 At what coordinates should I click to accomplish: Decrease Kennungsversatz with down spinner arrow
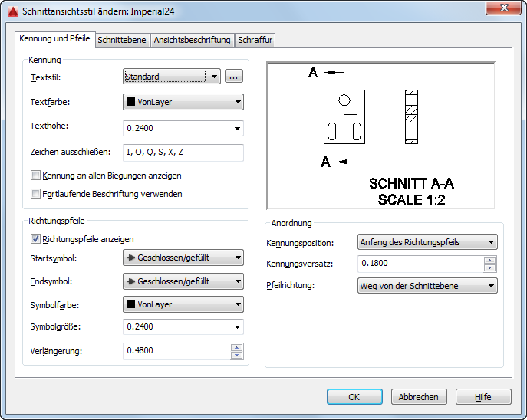(490, 268)
